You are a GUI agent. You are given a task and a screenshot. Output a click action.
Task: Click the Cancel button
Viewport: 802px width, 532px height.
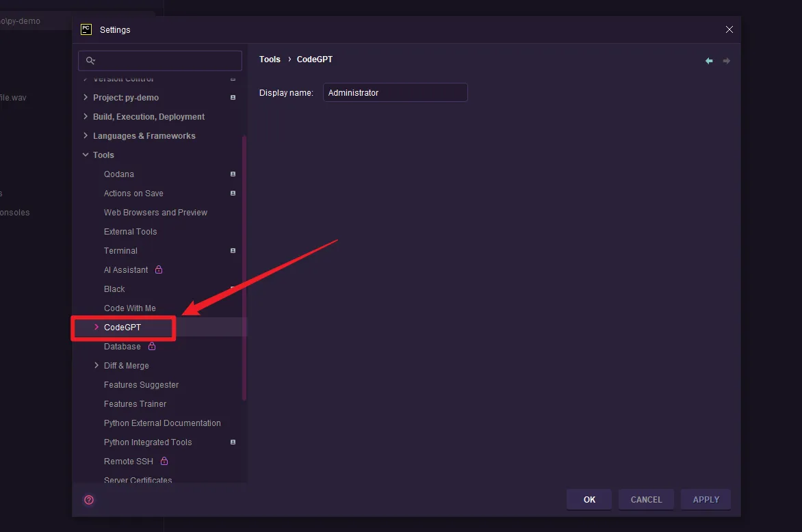[x=646, y=500]
